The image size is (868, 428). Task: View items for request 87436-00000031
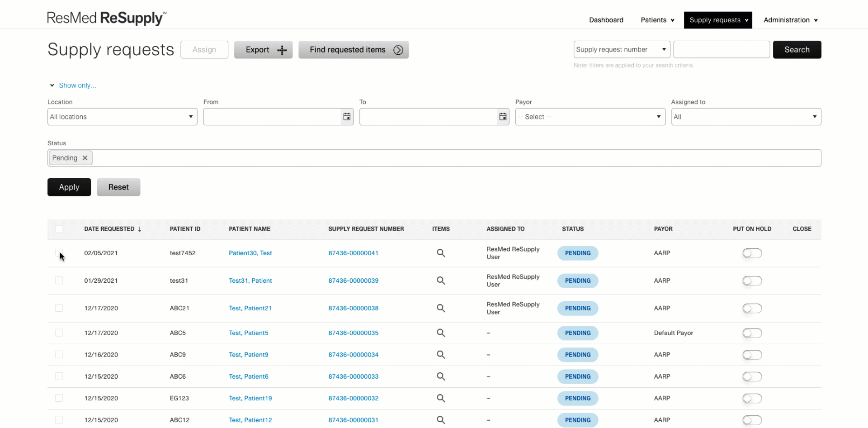[x=441, y=420]
